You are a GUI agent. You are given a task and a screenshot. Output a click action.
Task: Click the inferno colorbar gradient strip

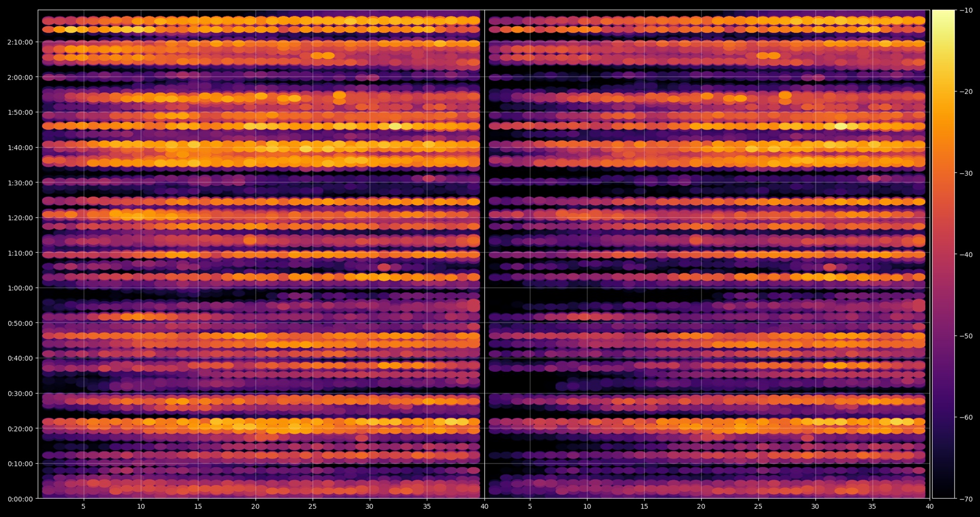tap(943, 254)
